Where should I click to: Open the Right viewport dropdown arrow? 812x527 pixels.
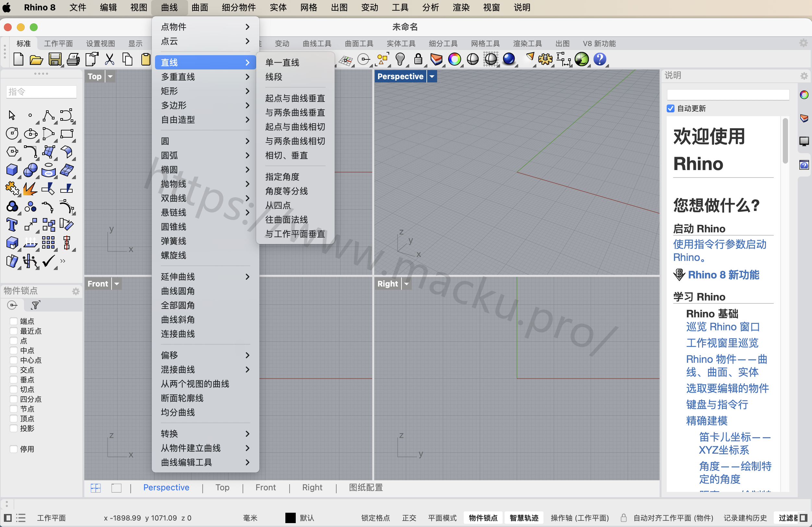point(406,284)
